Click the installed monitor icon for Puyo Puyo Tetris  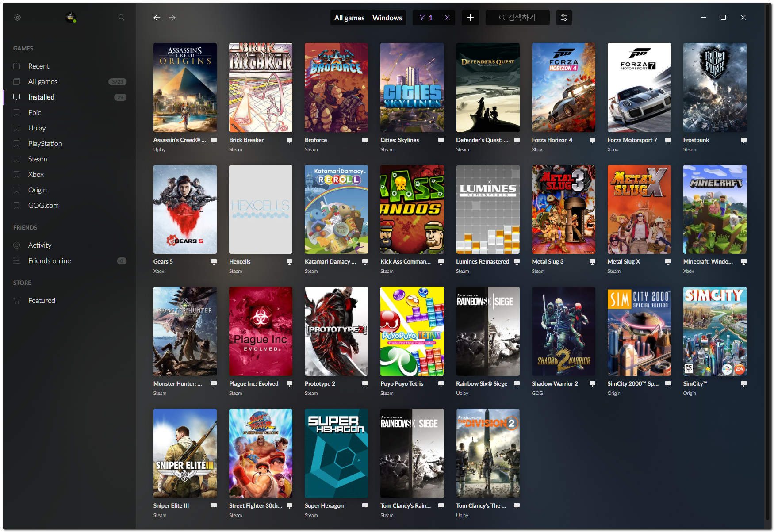click(441, 384)
